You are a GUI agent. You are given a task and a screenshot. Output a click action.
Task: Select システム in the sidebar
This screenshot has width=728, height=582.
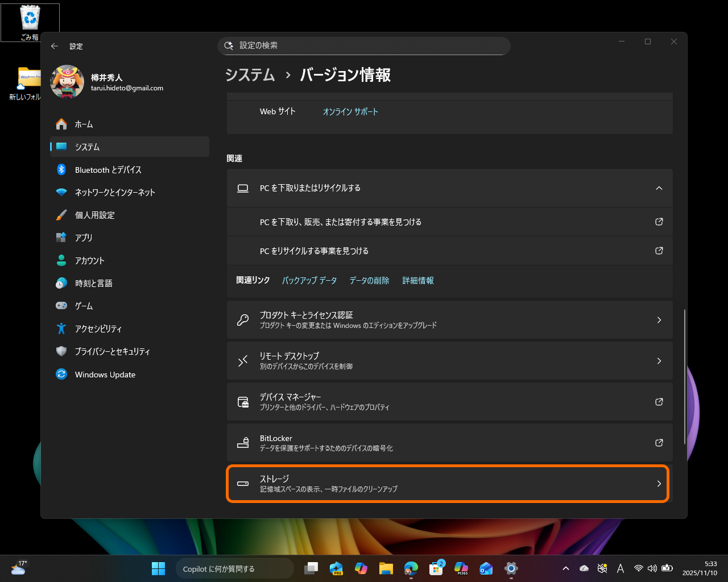[x=130, y=147]
